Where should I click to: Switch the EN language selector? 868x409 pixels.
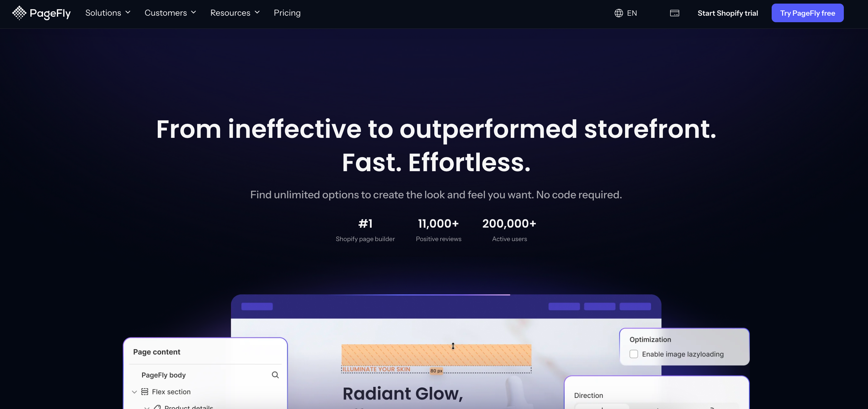pyautogui.click(x=632, y=13)
